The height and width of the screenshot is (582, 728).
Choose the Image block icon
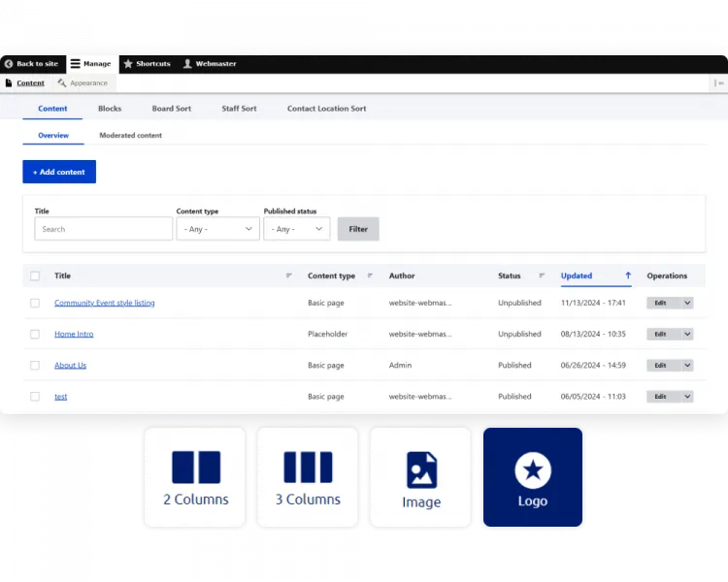pyautogui.click(x=421, y=469)
